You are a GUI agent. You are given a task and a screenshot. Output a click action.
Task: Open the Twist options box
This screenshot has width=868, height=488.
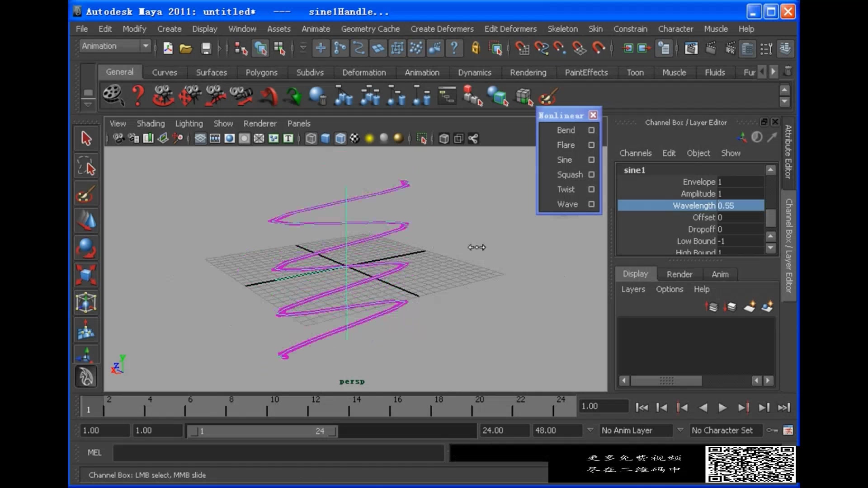(591, 189)
